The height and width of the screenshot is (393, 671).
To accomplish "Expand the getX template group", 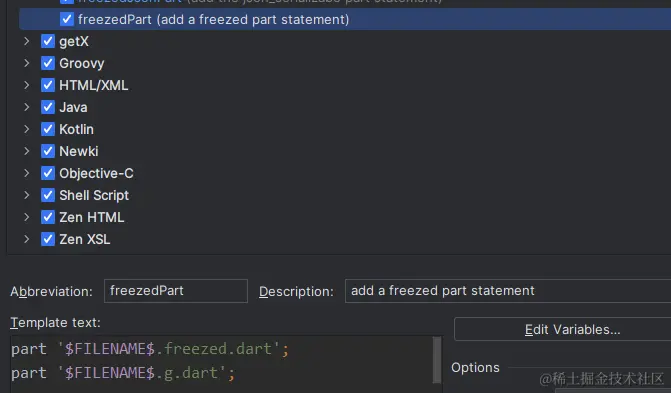I will pos(27,41).
